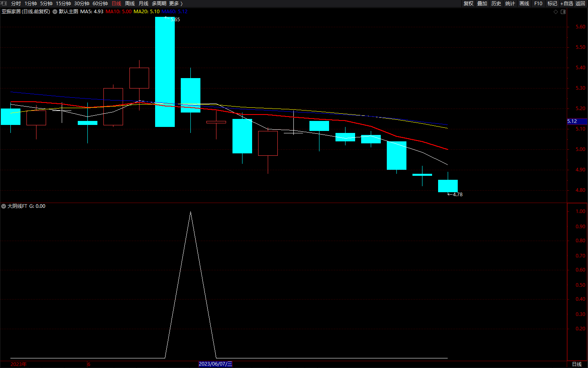This screenshot has height=368, width=588.
Task: Click the 5.12 price marker on axis
Action: [577, 121]
